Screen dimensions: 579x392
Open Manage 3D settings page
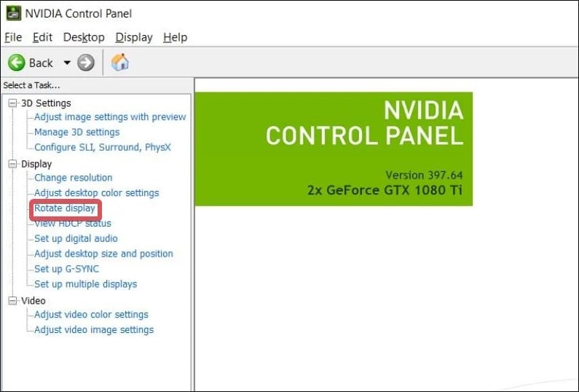pyautogui.click(x=76, y=133)
